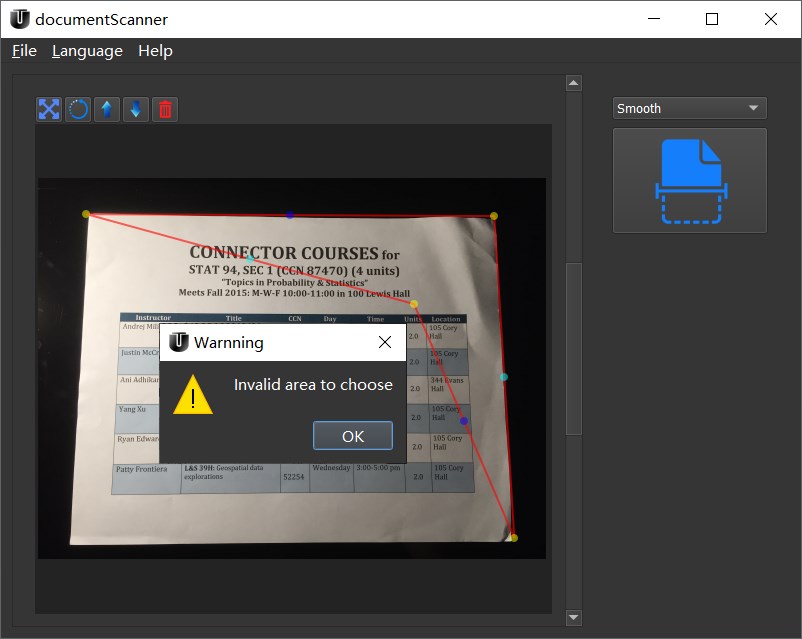Click the scrollbar up arrow
This screenshot has width=802, height=639.
coord(574,83)
